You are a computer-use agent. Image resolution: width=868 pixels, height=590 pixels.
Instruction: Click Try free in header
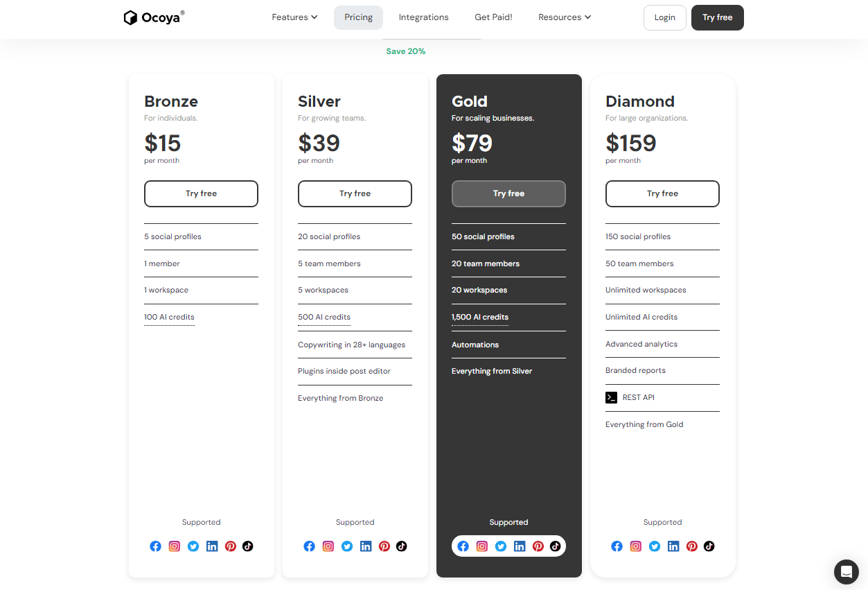click(718, 17)
